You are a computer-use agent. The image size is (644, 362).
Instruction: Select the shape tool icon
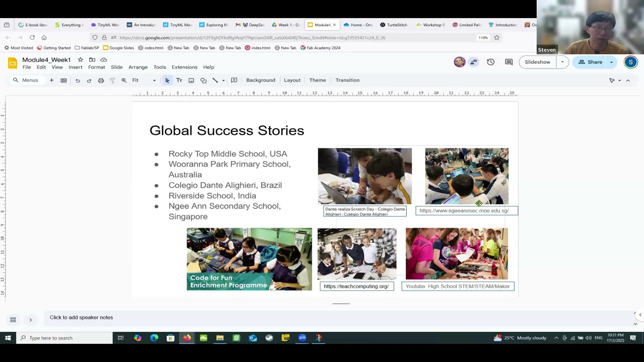203,80
